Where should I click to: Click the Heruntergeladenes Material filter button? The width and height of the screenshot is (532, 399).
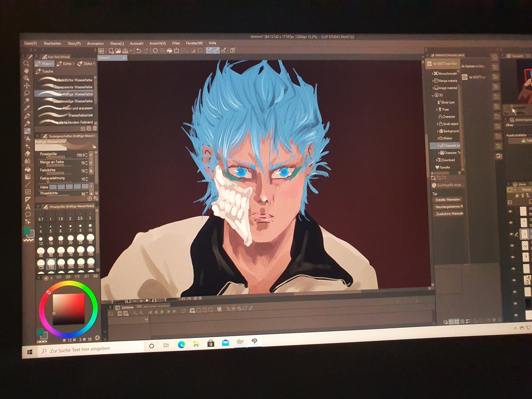coord(449,207)
